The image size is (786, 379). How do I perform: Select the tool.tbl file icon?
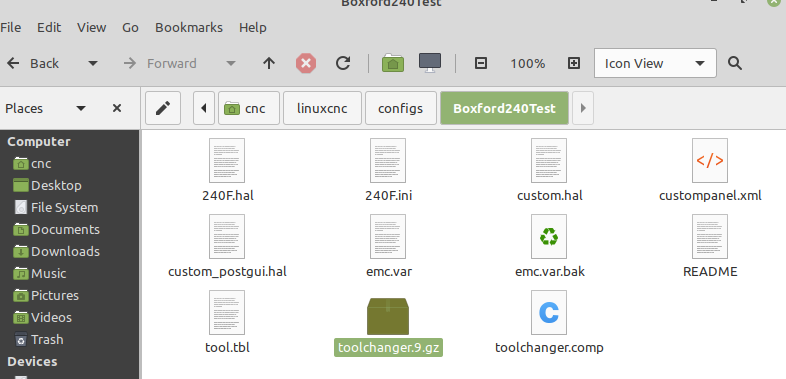227,312
